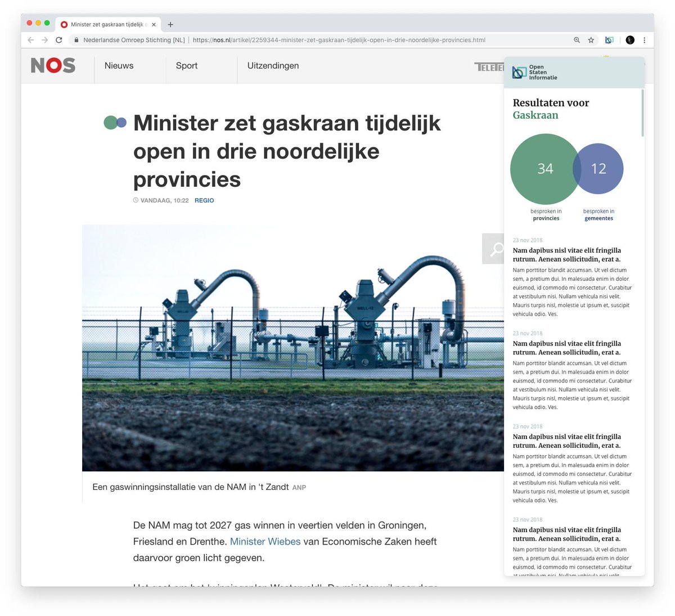This screenshot has height=616, width=675.
Task: Open the Open Staten Informatie extension icon
Action: [x=609, y=40]
